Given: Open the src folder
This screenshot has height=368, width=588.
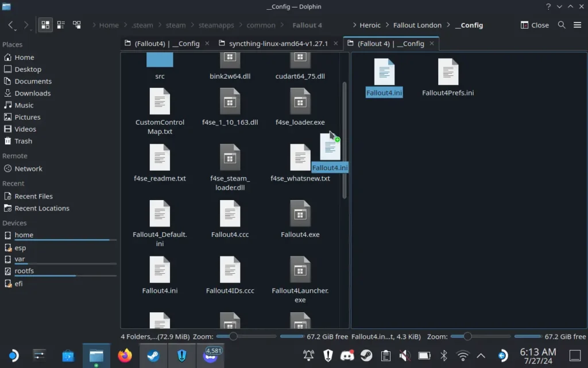Looking at the screenshot, I should click(160, 67).
